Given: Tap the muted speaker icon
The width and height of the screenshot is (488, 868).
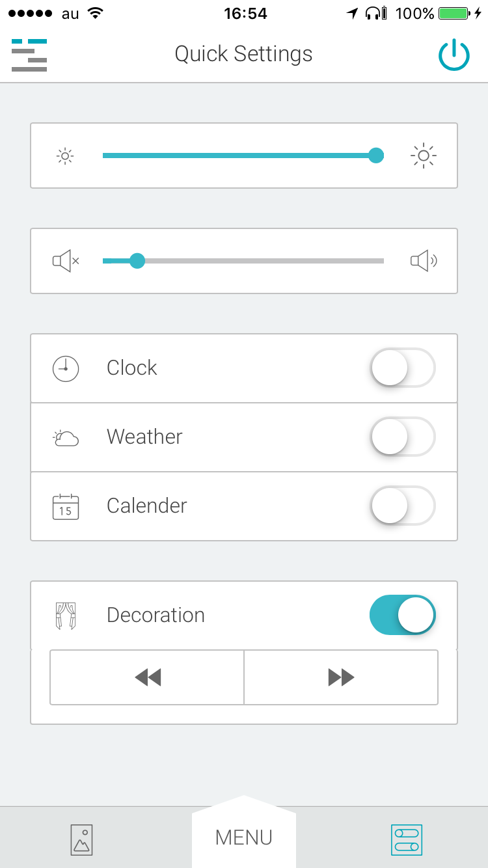Looking at the screenshot, I should tap(66, 261).
